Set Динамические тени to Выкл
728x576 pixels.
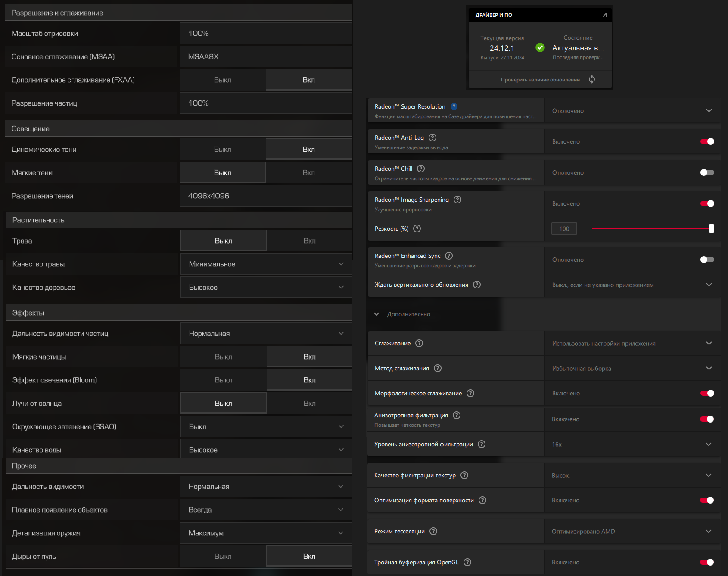(223, 149)
